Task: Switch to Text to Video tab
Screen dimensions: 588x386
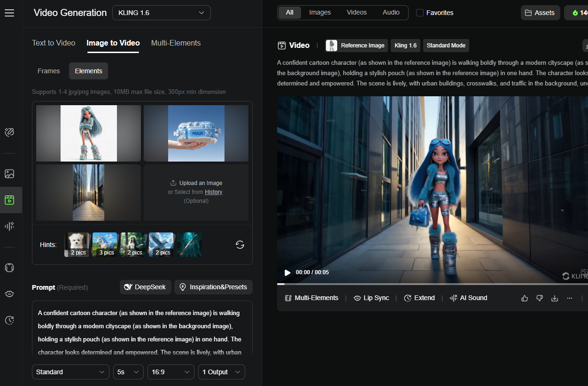Action: pos(54,43)
